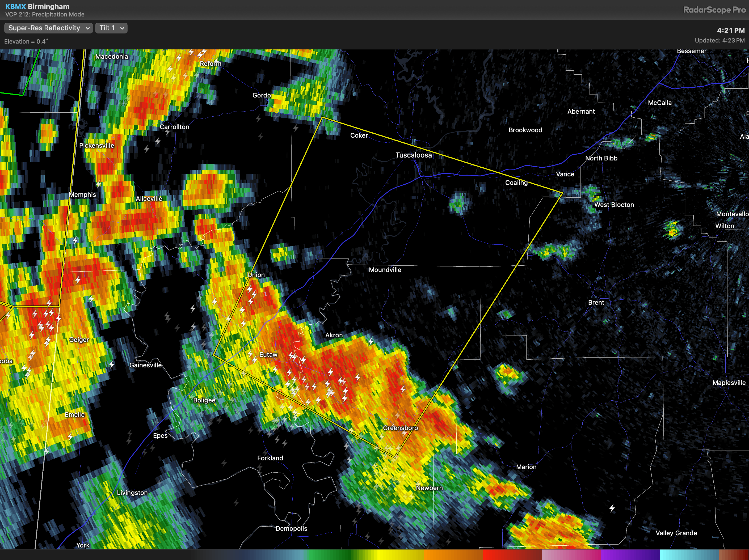Click the RadarScope Pro logo text
This screenshot has height=560, width=749.
[x=714, y=10]
